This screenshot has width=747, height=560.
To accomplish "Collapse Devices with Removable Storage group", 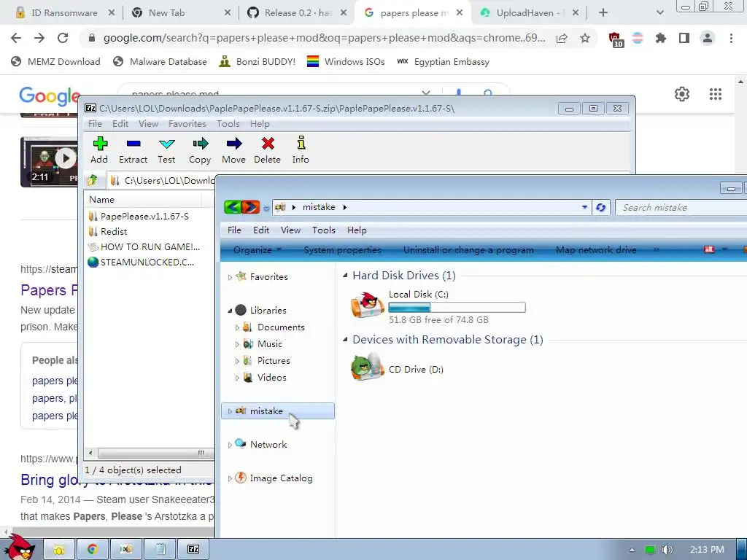I will coord(345,340).
